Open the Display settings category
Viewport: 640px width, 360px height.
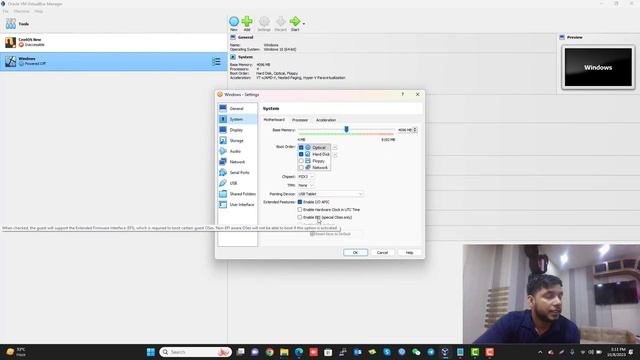(237, 130)
